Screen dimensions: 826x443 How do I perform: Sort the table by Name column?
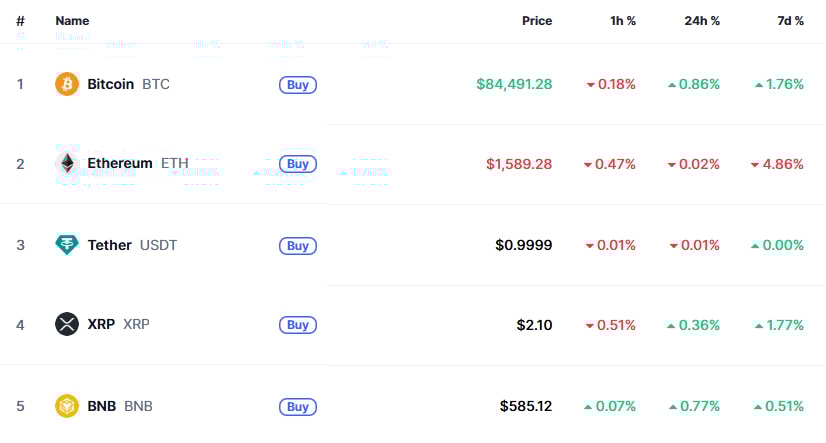tap(72, 20)
